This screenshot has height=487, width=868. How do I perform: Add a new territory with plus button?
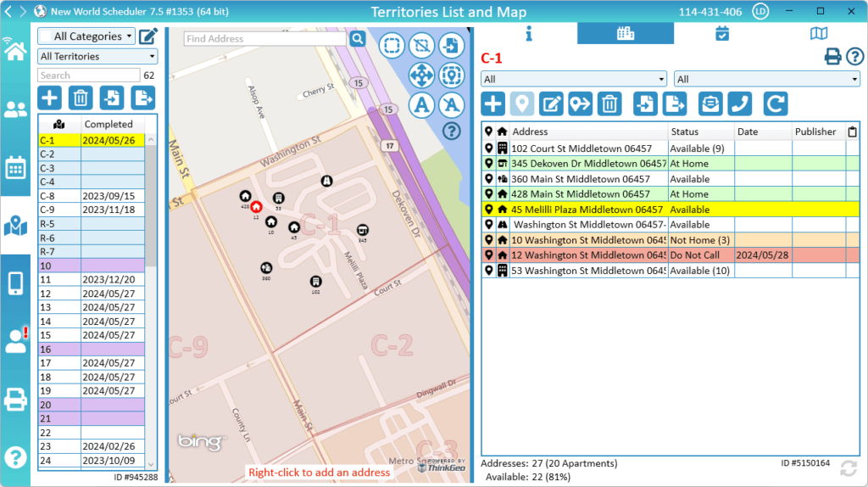tap(50, 98)
